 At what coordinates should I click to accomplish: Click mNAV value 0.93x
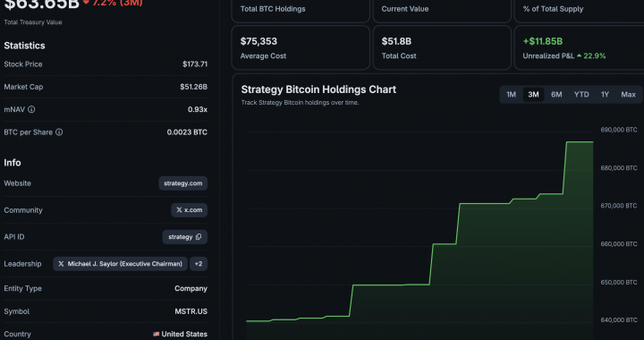198,110
